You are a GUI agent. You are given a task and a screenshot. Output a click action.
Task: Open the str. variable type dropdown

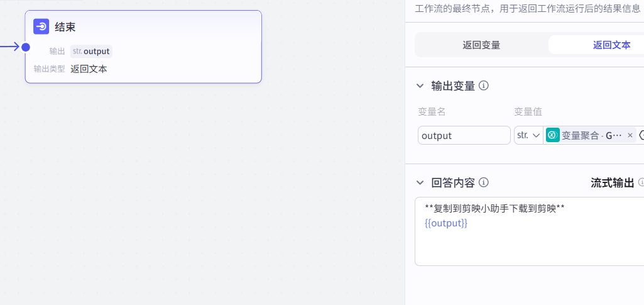tap(528, 135)
